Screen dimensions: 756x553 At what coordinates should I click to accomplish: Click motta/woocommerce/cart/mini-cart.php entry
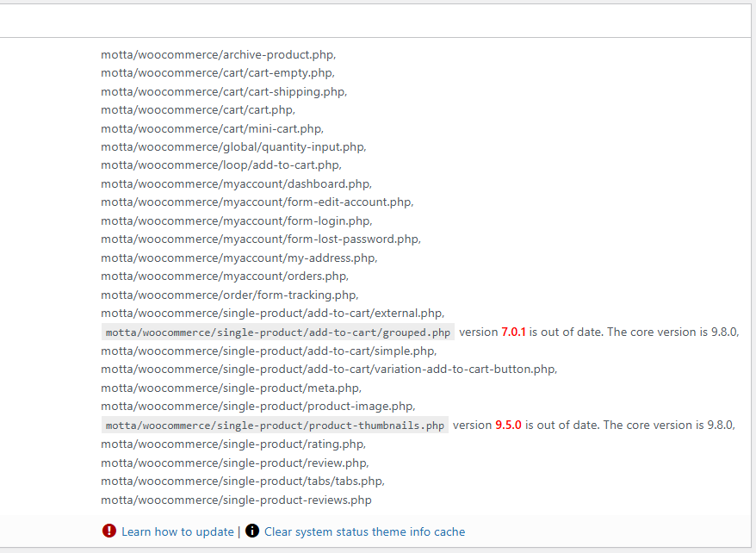[212, 129]
